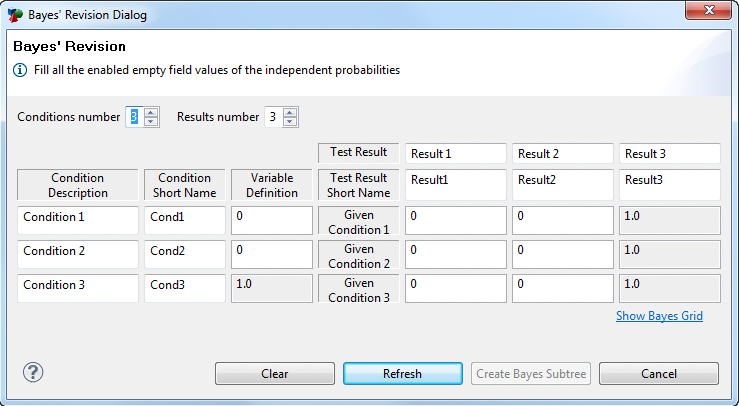Increase Results number with up arrow

[290, 112]
